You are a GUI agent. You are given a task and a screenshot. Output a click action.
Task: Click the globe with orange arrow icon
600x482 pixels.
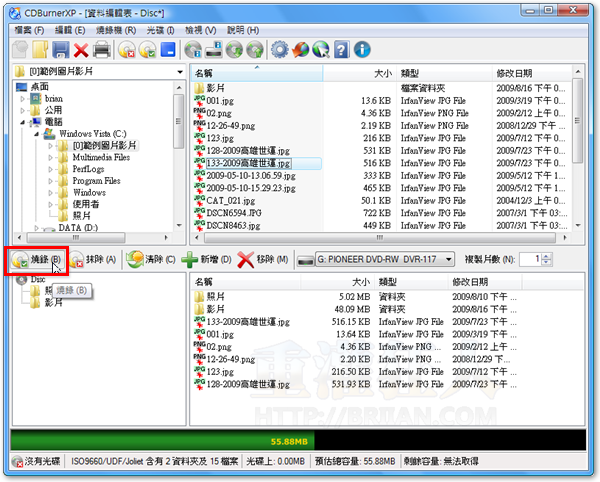click(x=300, y=50)
